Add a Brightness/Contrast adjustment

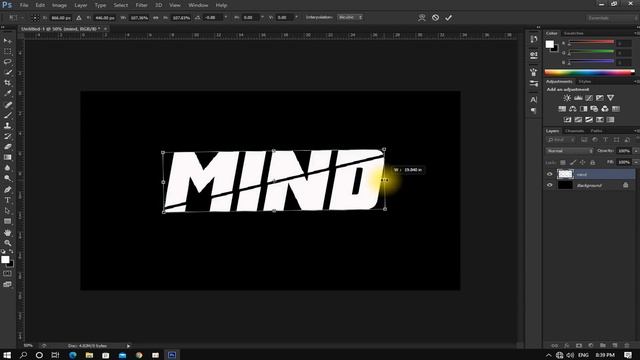click(x=567, y=98)
